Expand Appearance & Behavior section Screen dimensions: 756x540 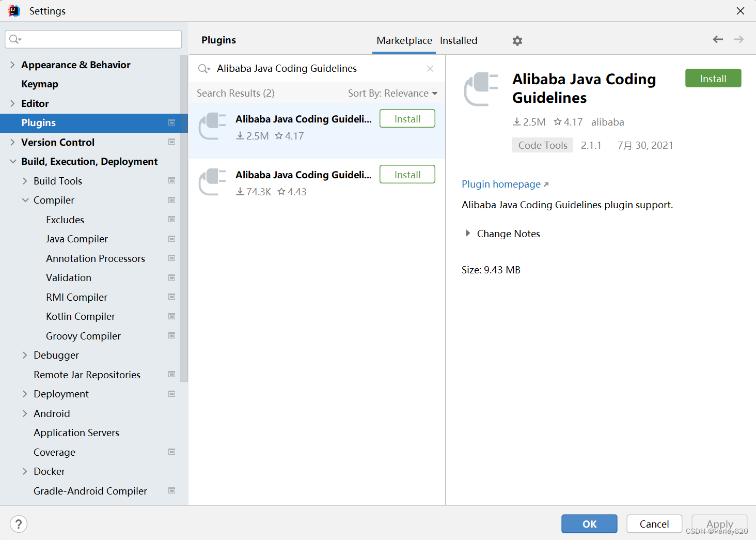pyautogui.click(x=12, y=65)
